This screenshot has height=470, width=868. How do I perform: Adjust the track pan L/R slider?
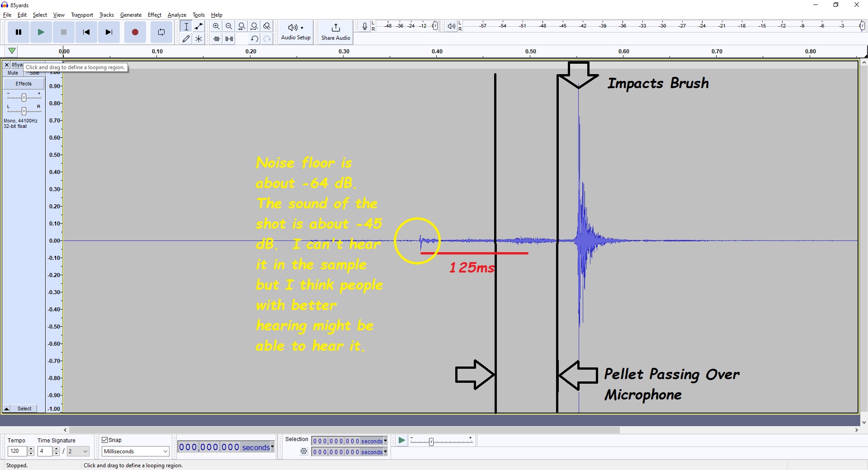tap(24, 111)
